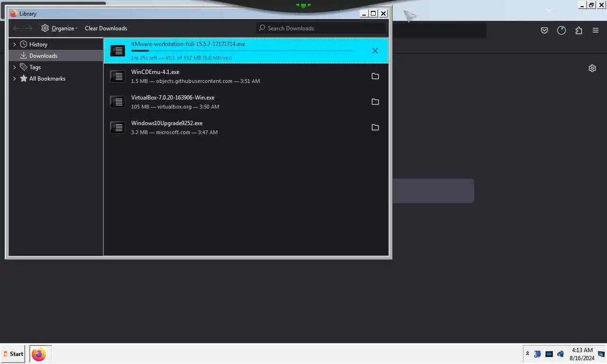Click the Windows10Upgrade9252.exe file icon
Viewport: 607px width, 364px height.
(118, 127)
